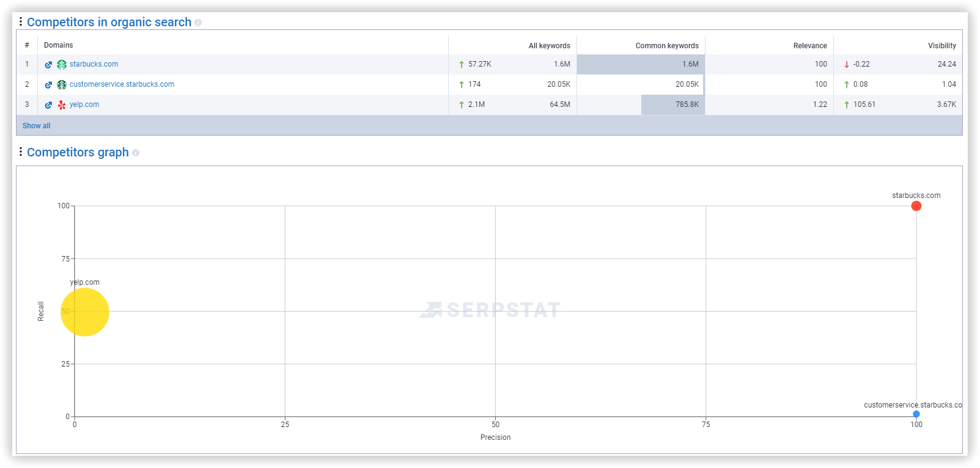Viewport: 980px width, 468px height.
Task: Open the customerservice.starbucks.com domain link
Action: [x=122, y=84]
